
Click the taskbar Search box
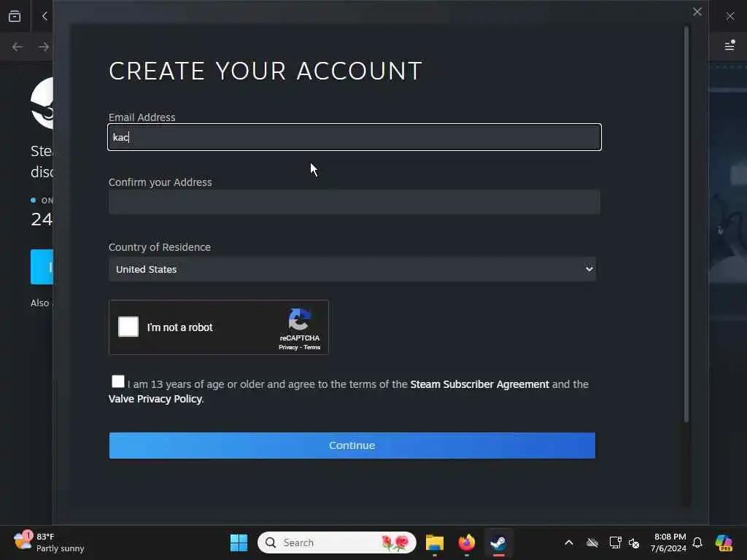[x=337, y=542]
